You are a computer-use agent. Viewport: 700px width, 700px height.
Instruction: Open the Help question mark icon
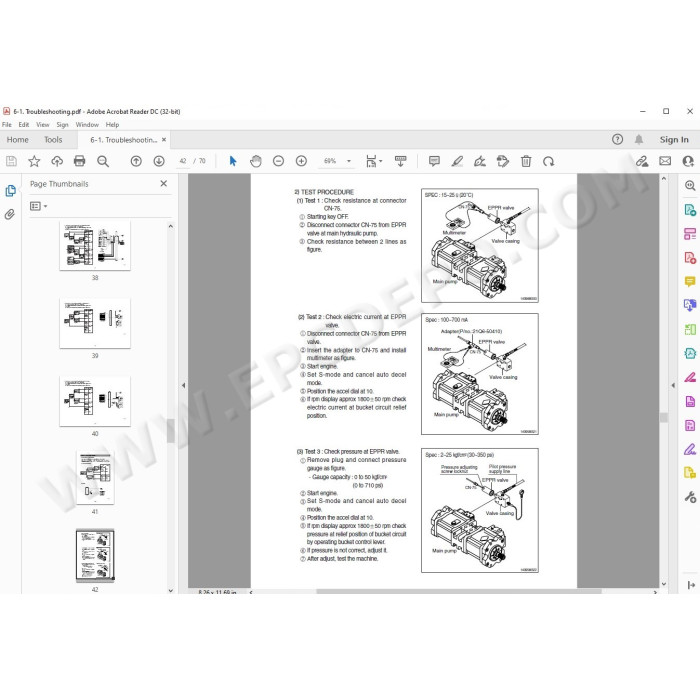click(x=617, y=139)
